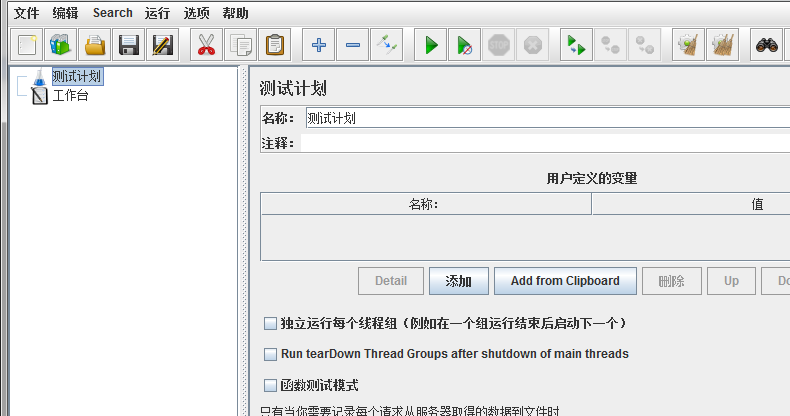The image size is (790, 416).
Task: Collapse all nodes with minus icon
Action: [353, 45]
